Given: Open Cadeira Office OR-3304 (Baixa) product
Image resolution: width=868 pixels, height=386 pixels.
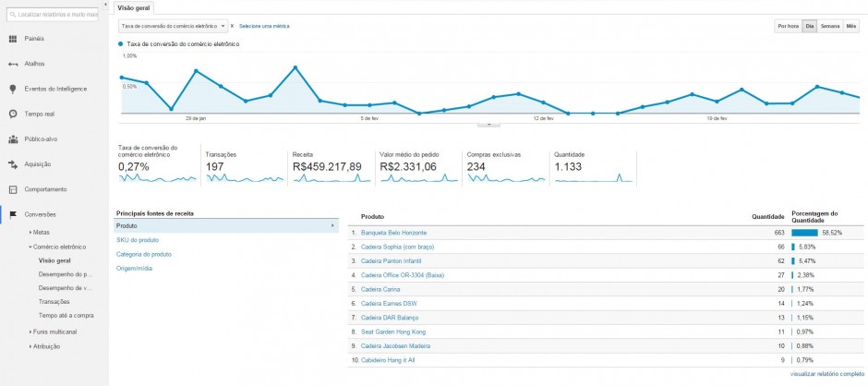Looking at the screenshot, I should 403,275.
